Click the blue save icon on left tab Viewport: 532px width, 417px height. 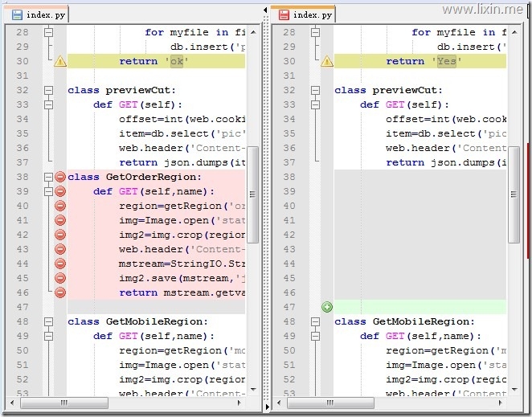tap(17, 14)
